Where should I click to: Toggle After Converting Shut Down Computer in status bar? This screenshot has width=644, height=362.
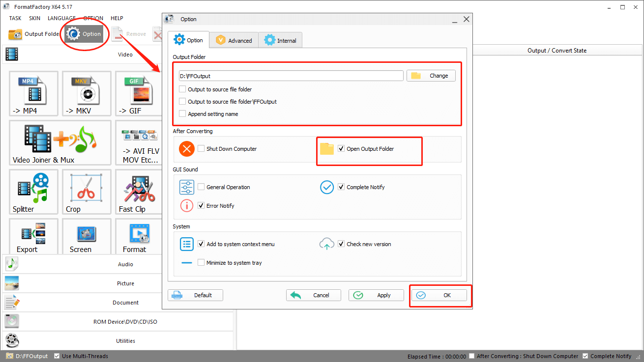(472, 356)
